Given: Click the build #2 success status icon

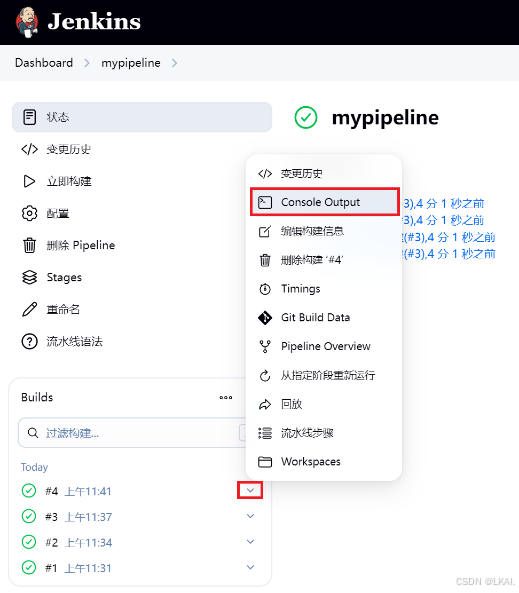Looking at the screenshot, I should click(29, 542).
